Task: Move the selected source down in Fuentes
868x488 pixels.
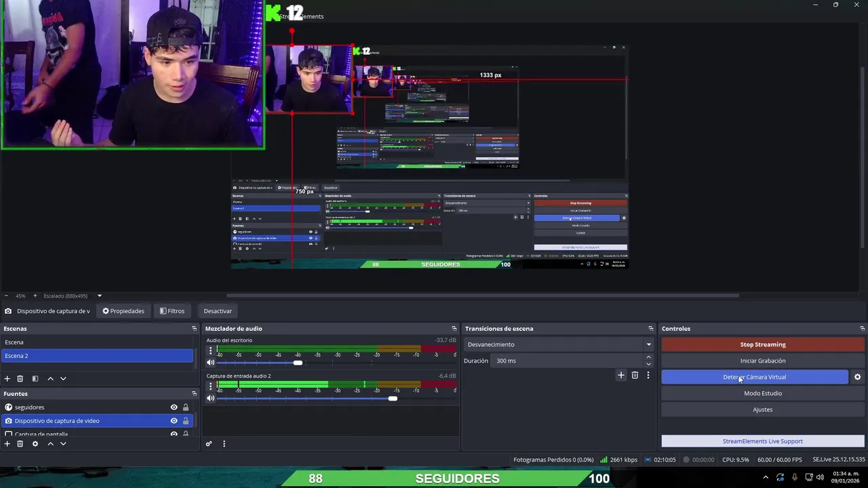Action: tap(63, 443)
